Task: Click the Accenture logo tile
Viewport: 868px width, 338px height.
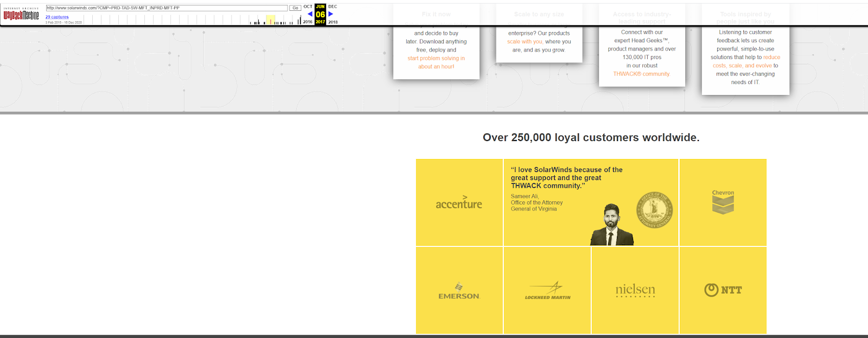Action: pyautogui.click(x=459, y=202)
